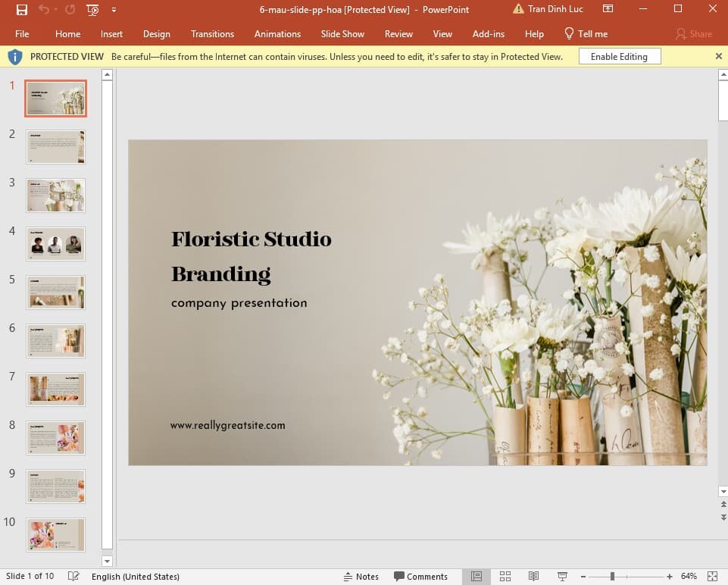Start slide show from beginning
Image resolution: width=728 pixels, height=585 pixels.
click(92, 10)
